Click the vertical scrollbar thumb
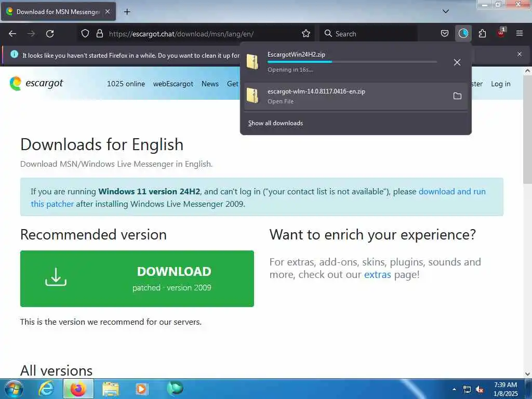The height and width of the screenshot is (399, 532). (x=527, y=130)
